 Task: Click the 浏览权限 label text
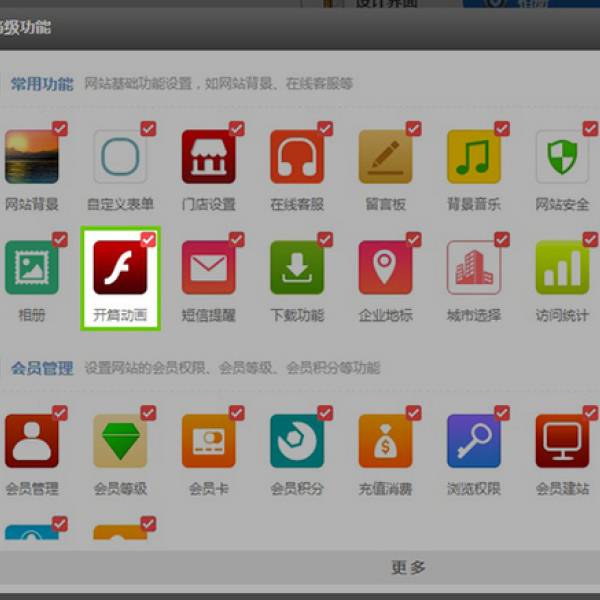coord(474,489)
